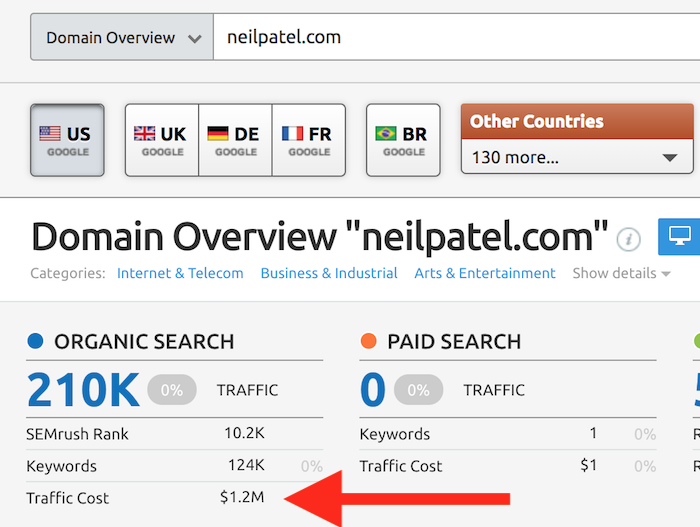Click the 0% badge next to paid traffic

point(418,390)
